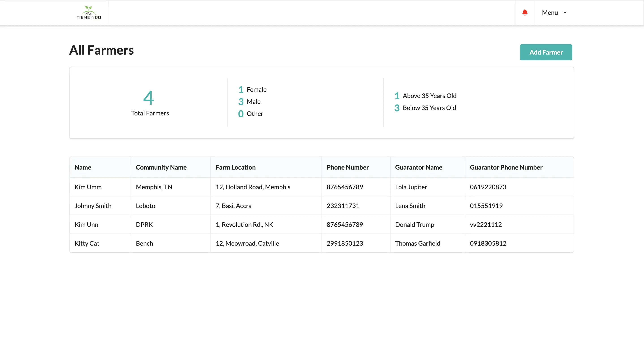Click the Total Farmers label
Screen dimensions: 644x353
pyautogui.click(x=150, y=113)
